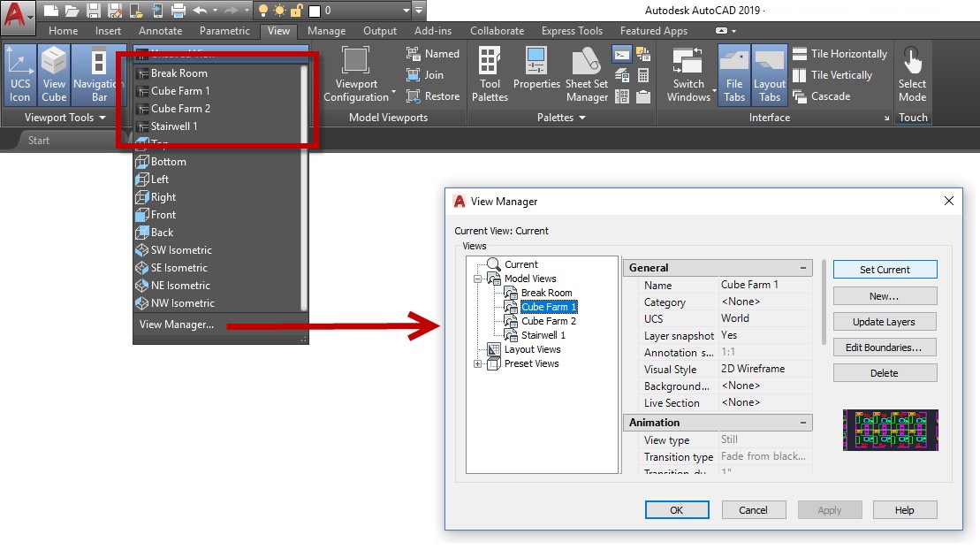
Task: Click the Edit Boundaries button
Action: point(884,348)
